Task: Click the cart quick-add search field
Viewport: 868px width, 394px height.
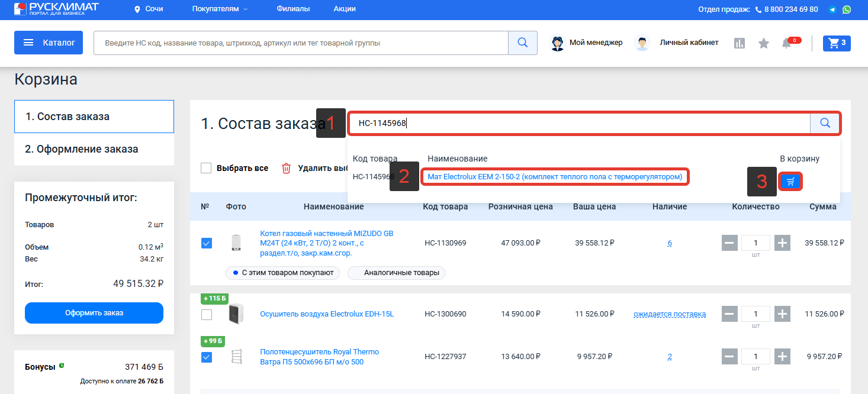Action: (580, 123)
